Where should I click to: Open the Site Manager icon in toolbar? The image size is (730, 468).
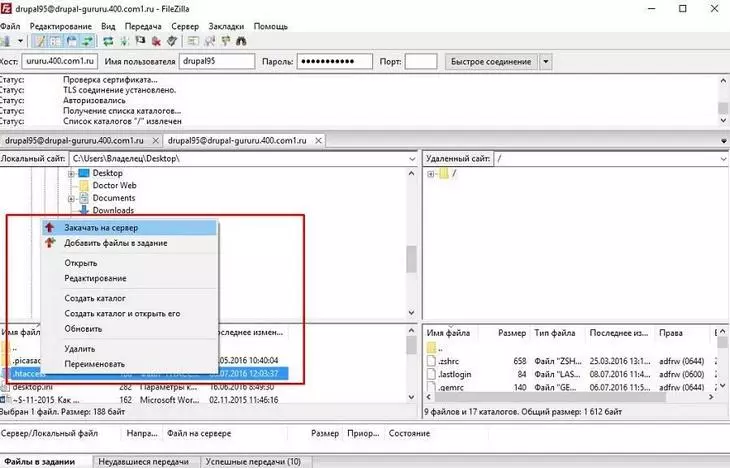coord(9,42)
